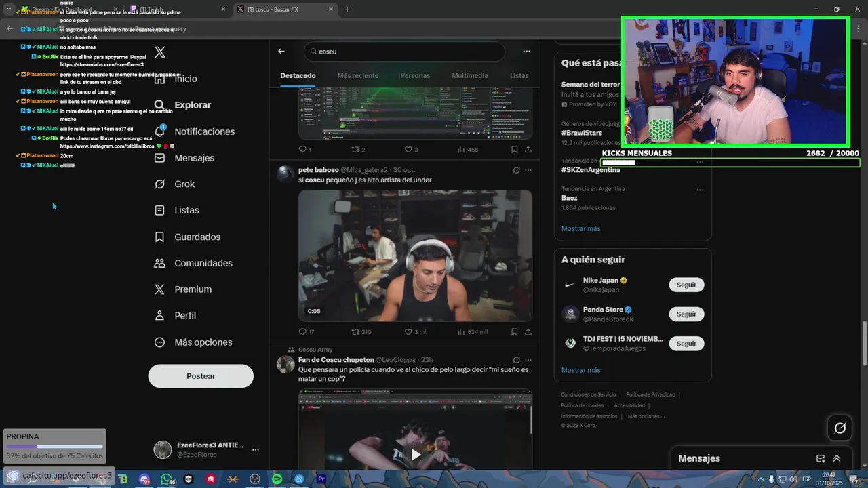
Task: Open the Baez trend
Action: [569, 198]
